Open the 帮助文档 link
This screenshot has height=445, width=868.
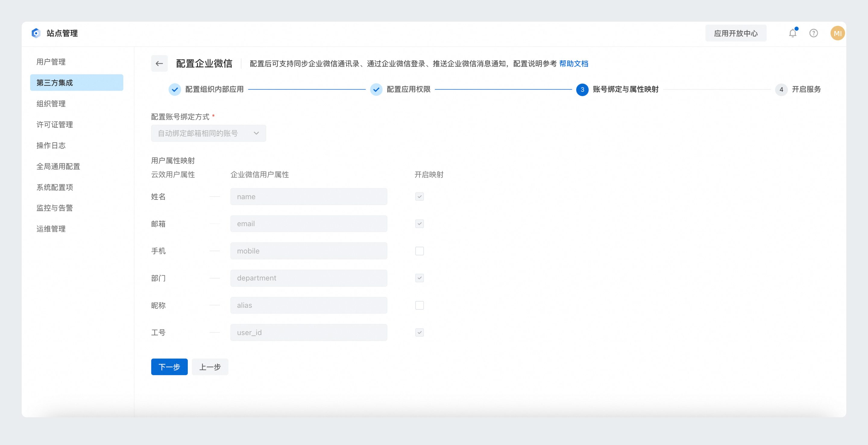(x=574, y=63)
